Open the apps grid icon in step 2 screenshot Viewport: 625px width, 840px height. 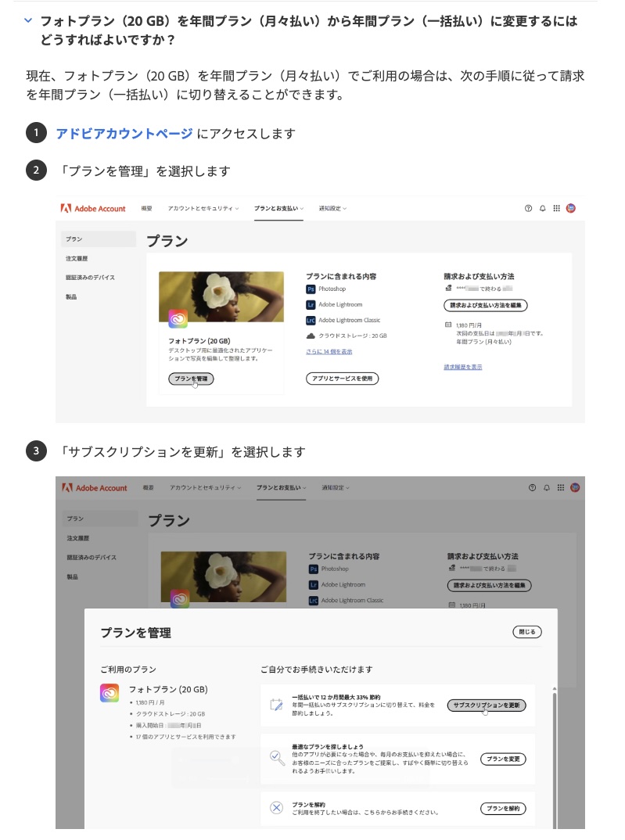(x=556, y=208)
